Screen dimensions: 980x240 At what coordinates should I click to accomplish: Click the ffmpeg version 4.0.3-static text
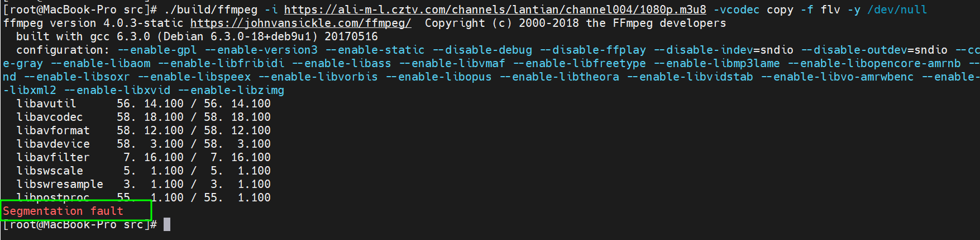tap(93, 23)
